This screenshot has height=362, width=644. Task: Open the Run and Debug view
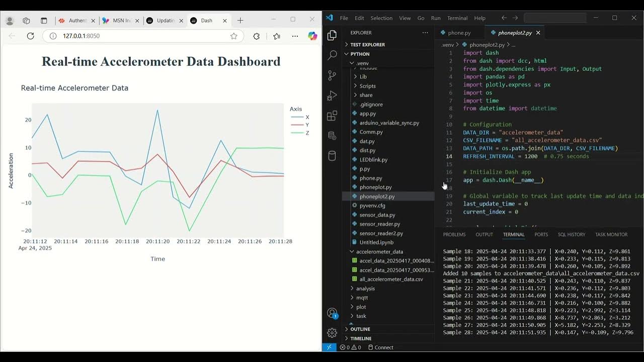coord(332,96)
